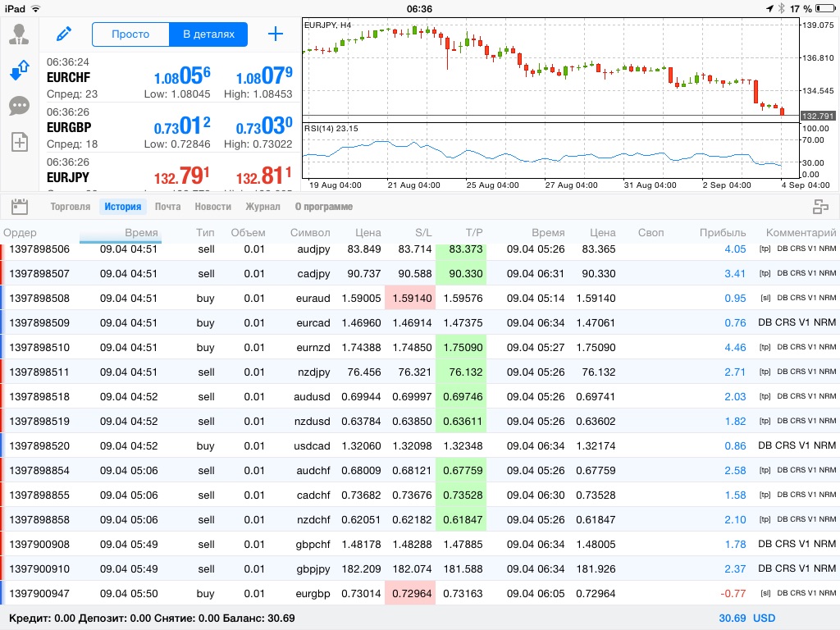
Task: Sort history by S/L column header
Action: pyautogui.click(x=423, y=232)
